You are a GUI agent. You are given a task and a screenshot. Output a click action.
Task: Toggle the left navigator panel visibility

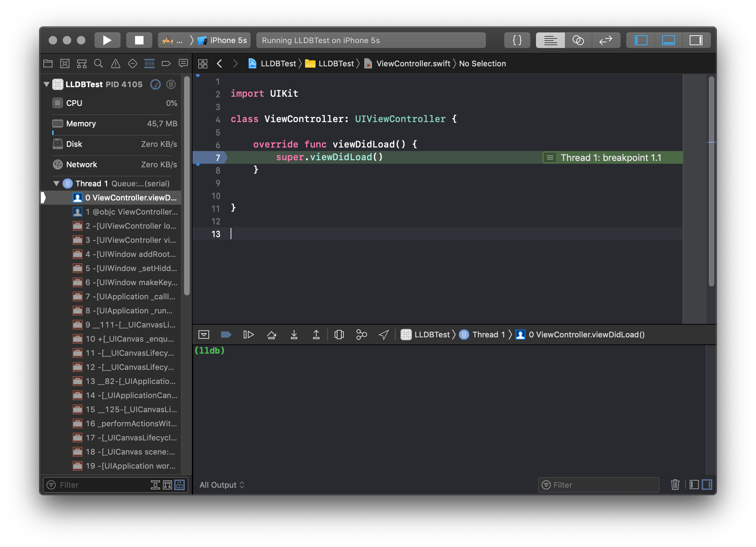coord(641,40)
